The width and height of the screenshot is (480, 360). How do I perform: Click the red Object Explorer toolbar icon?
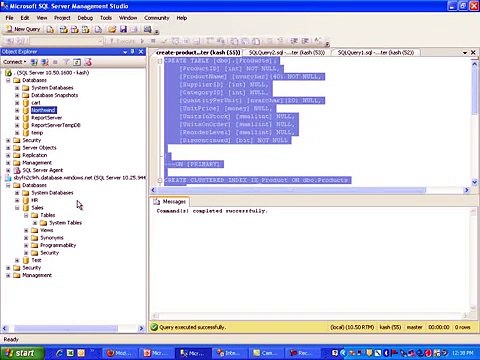pyautogui.click(x=88, y=62)
